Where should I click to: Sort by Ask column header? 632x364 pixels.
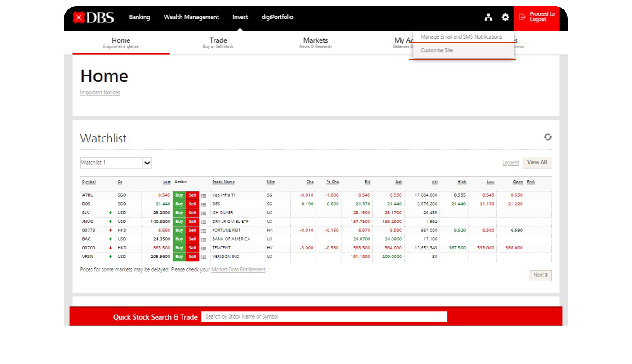pos(399,182)
